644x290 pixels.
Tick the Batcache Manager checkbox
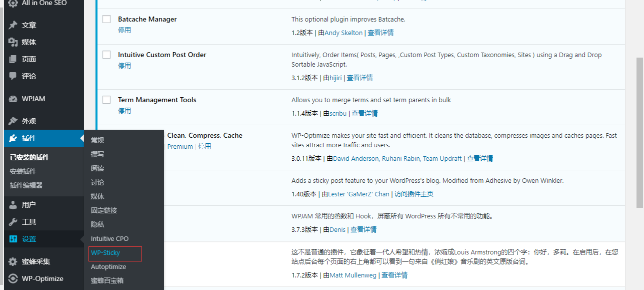coord(106,19)
